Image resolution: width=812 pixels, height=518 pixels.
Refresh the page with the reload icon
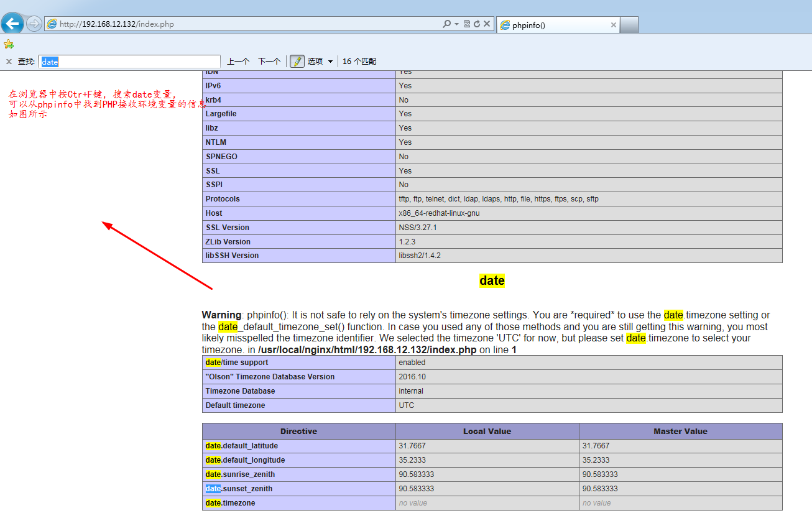pyautogui.click(x=477, y=24)
